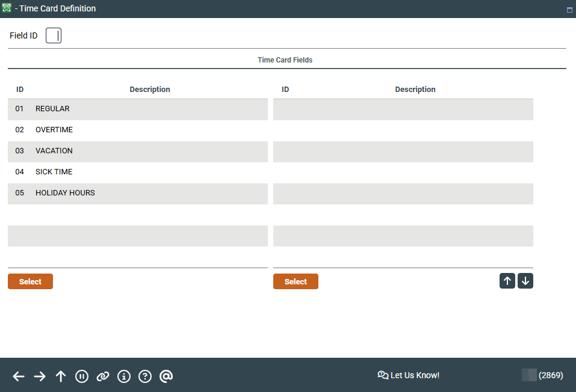Open the help question mark icon

(145, 376)
